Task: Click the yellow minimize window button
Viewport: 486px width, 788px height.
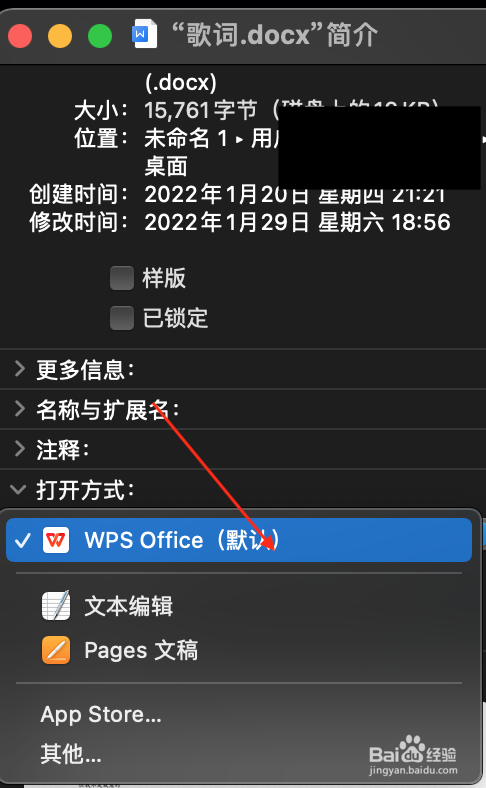Action: click(x=60, y=36)
